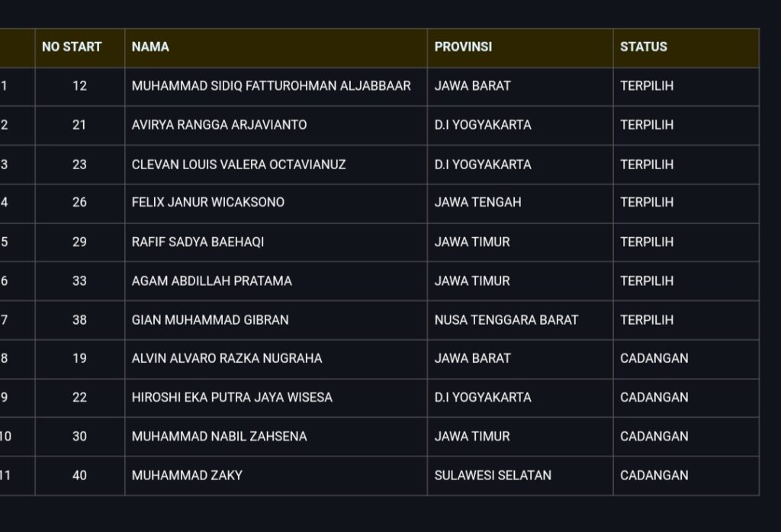
Task: Click the name Muhammad Zaky
Action: click(x=187, y=476)
